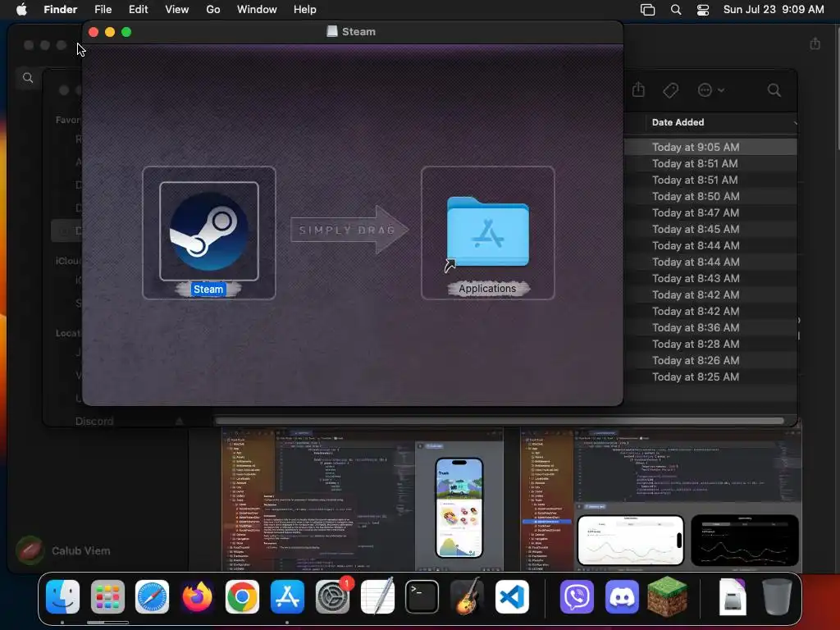Open the Help menu

tap(305, 10)
